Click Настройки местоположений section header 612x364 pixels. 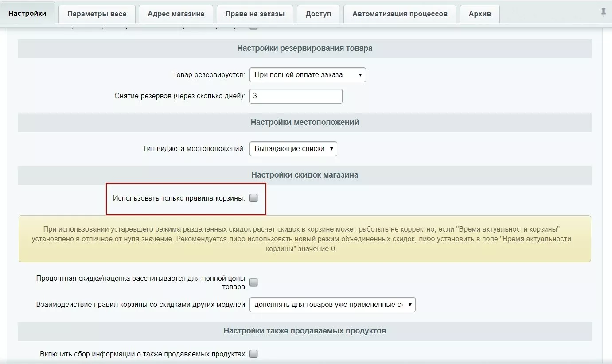pos(304,122)
